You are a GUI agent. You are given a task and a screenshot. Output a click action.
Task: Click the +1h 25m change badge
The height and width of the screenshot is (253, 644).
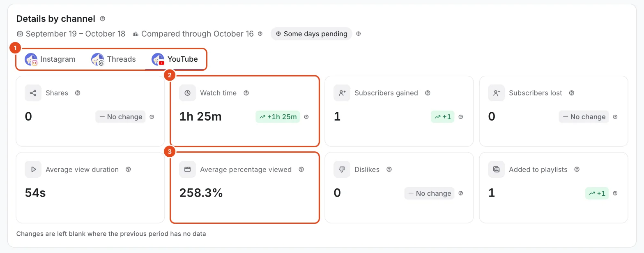(x=278, y=117)
